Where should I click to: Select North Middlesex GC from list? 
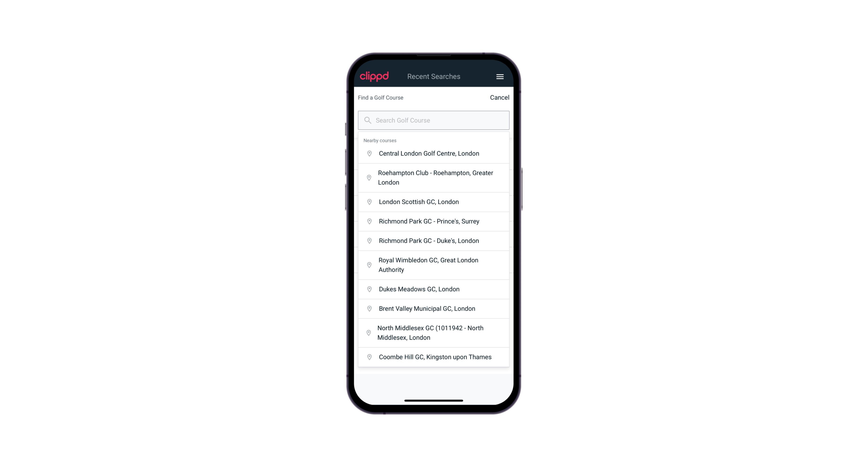click(x=434, y=333)
